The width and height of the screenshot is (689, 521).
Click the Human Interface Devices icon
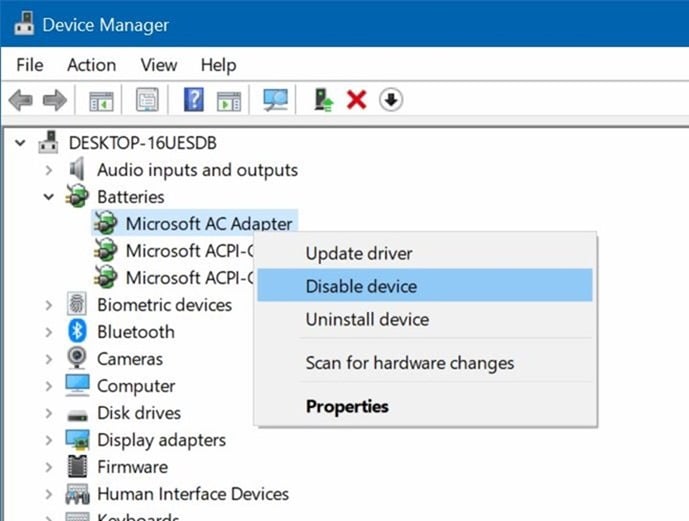(x=77, y=494)
